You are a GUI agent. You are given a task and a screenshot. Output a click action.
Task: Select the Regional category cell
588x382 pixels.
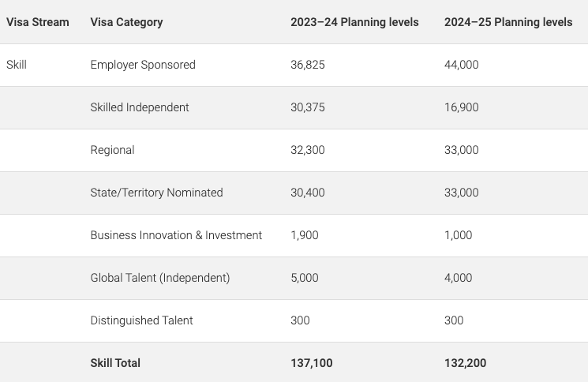tap(112, 150)
